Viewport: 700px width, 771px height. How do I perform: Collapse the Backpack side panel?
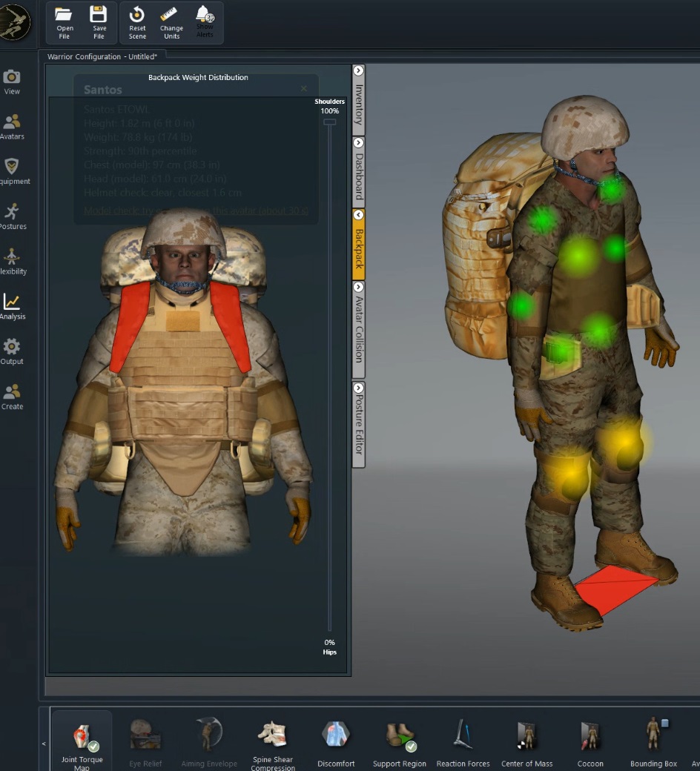click(359, 244)
